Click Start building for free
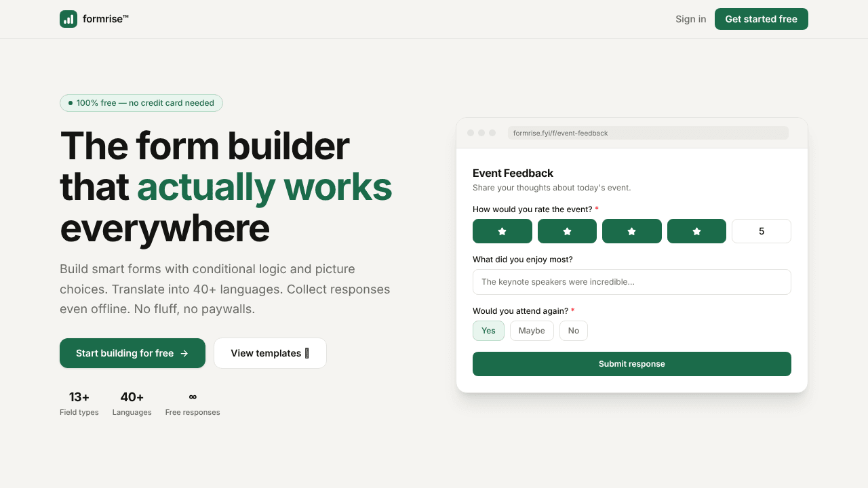The width and height of the screenshot is (868, 488). 132,353
